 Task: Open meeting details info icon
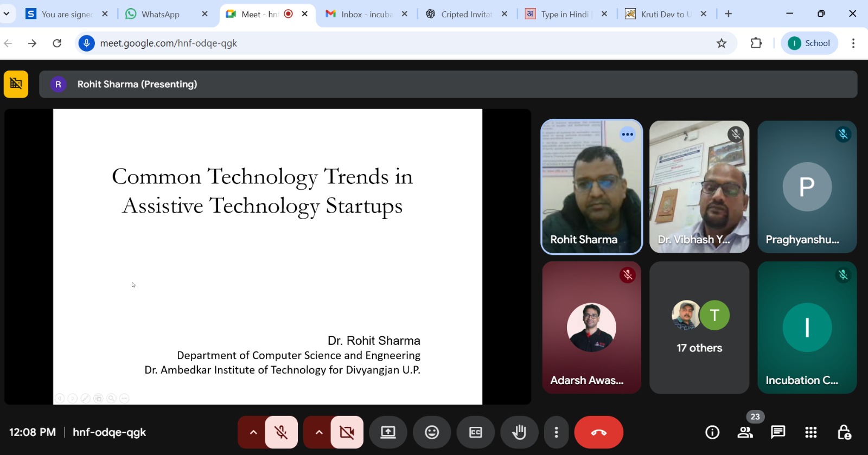(712, 432)
